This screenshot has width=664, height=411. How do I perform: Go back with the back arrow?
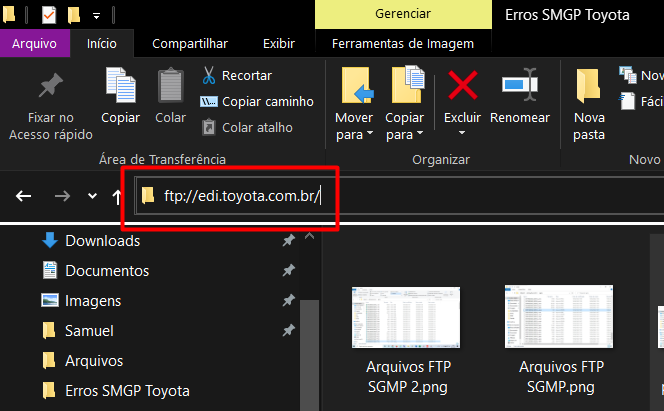coord(23,196)
